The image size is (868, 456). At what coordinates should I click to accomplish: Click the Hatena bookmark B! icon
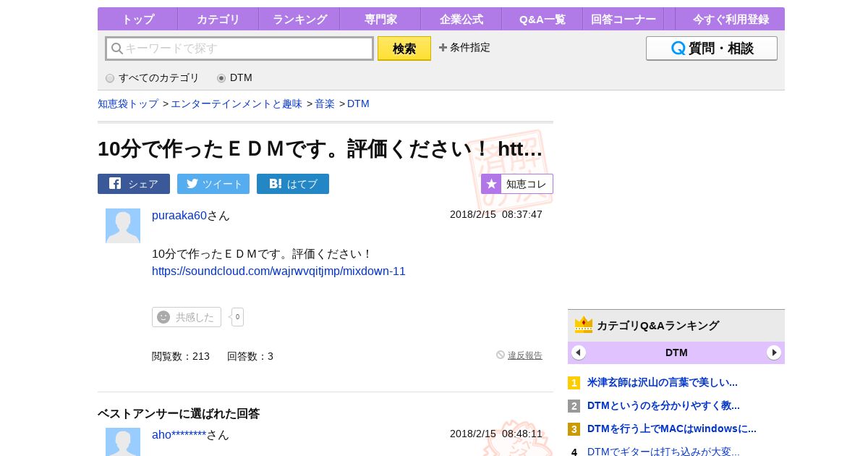[275, 184]
